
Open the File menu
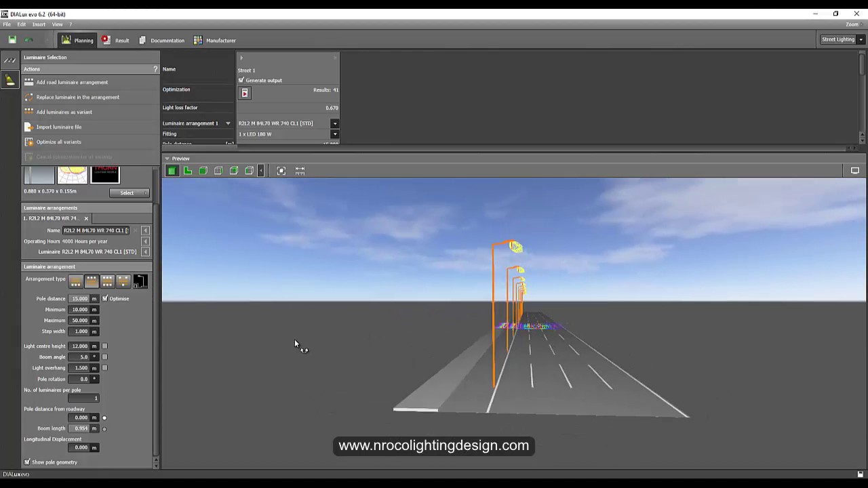6,24
